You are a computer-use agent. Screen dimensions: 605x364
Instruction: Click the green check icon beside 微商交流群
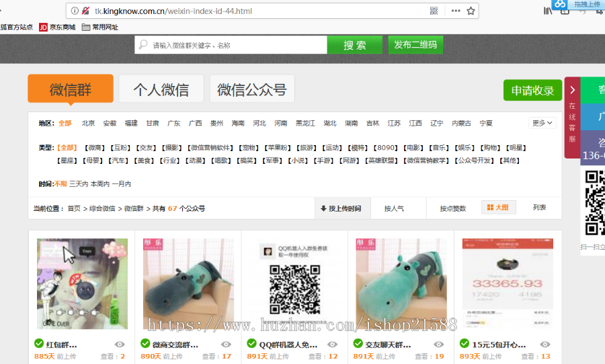pyautogui.click(x=145, y=343)
